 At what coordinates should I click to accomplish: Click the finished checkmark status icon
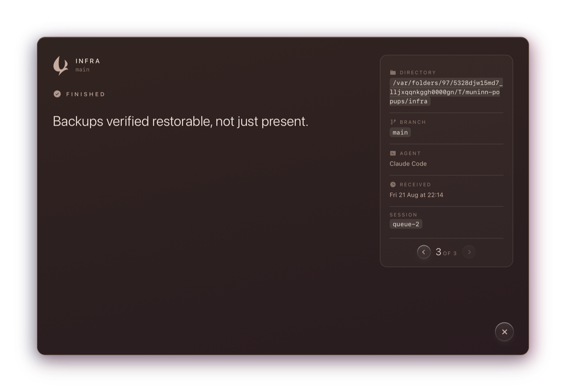57,94
